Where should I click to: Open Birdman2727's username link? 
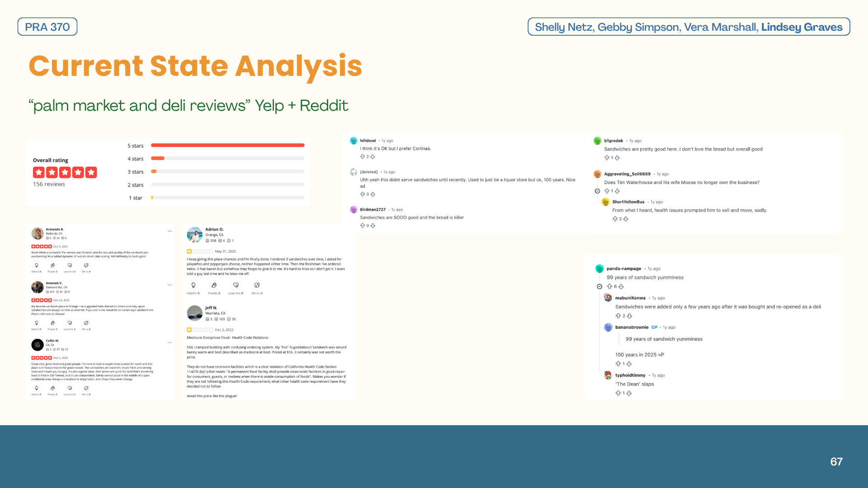pos(373,210)
